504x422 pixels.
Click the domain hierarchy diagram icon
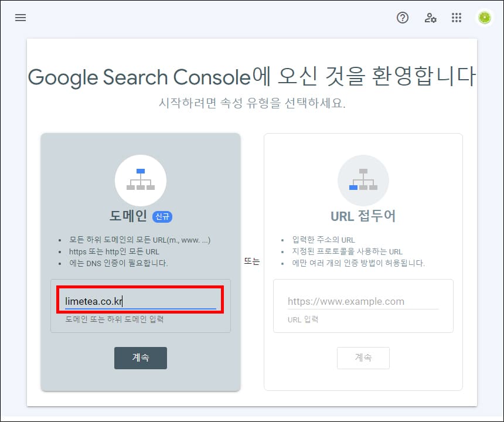coord(141,181)
